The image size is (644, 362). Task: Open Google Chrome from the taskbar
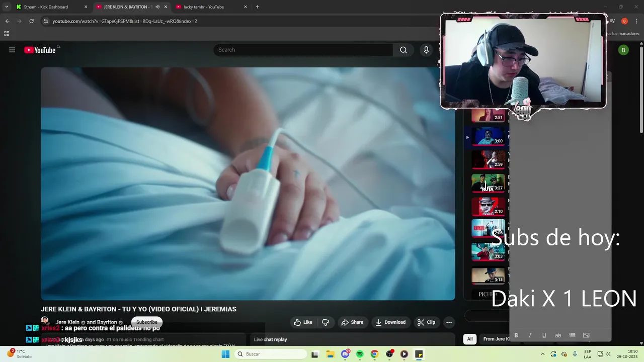point(374,354)
